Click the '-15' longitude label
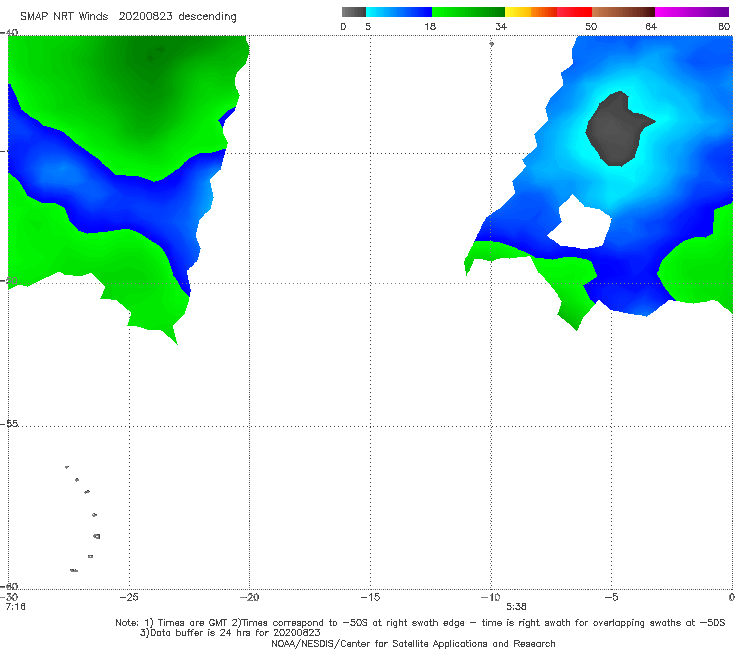 (370, 597)
